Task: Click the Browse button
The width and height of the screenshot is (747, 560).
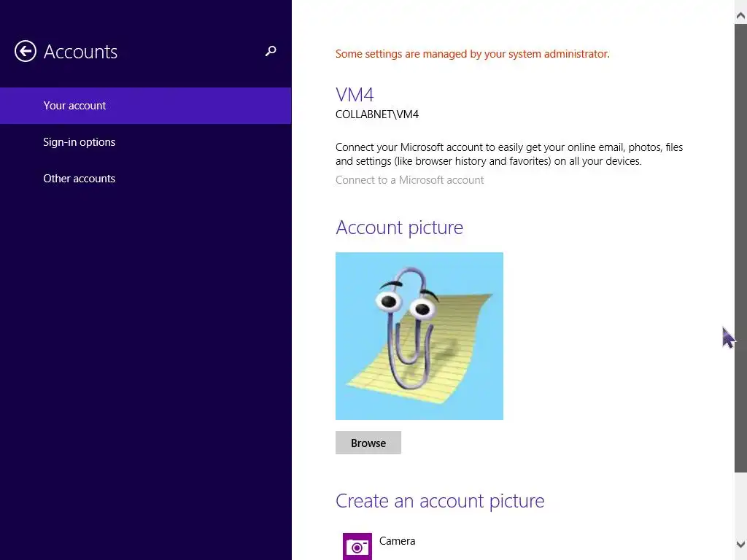Action: pos(368,443)
